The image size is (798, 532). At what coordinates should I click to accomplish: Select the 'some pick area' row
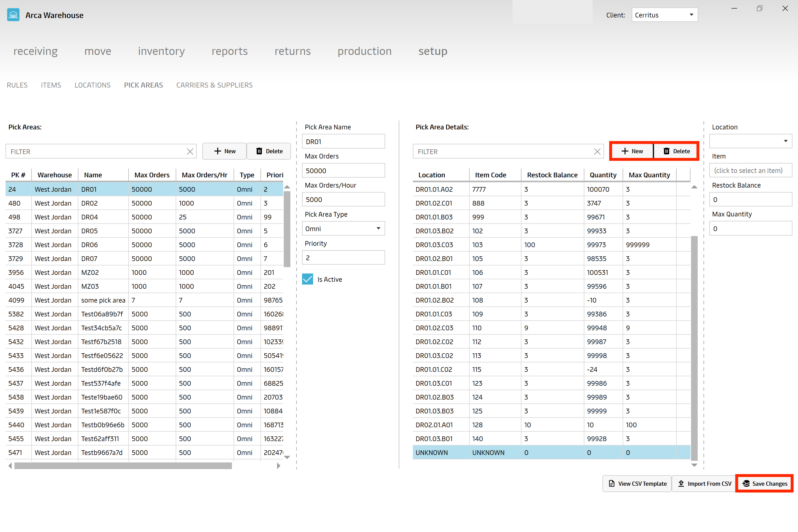(144, 300)
